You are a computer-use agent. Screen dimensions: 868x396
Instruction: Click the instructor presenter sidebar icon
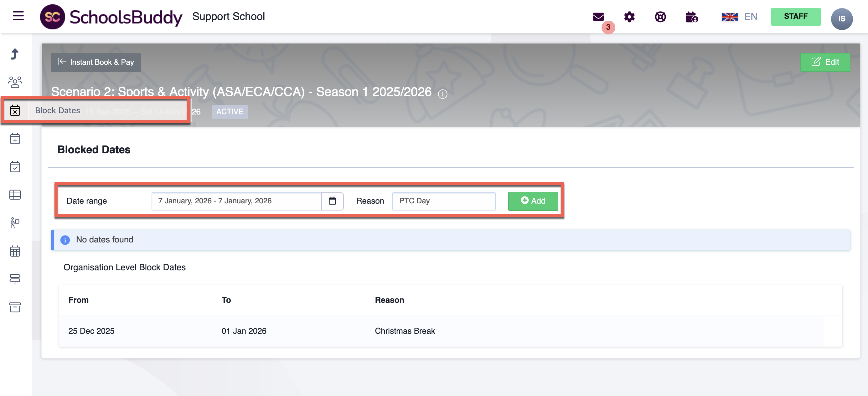15,223
